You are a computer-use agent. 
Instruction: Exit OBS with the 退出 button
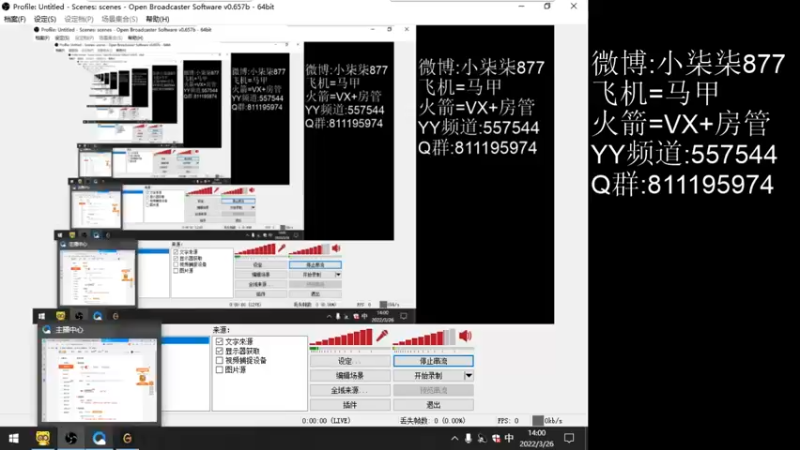click(x=433, y=405)
